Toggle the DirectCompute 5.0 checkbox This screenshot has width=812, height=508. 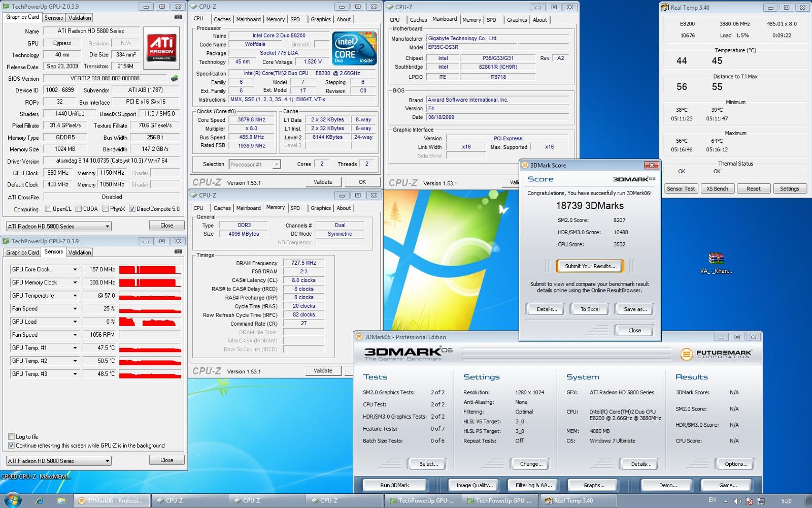132,209
